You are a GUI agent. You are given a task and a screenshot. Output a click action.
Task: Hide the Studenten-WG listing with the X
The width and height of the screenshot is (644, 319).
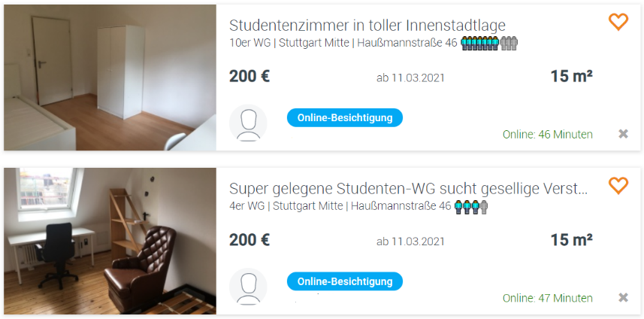tap(623, 297)
